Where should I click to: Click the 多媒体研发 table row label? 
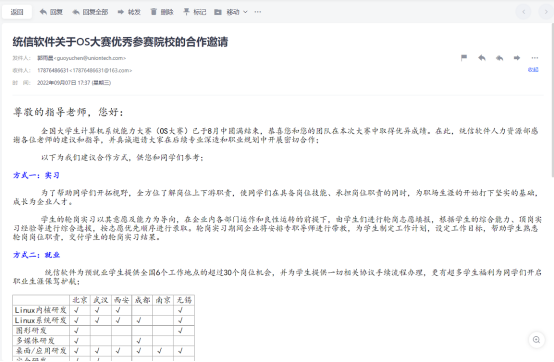[35, 341]
